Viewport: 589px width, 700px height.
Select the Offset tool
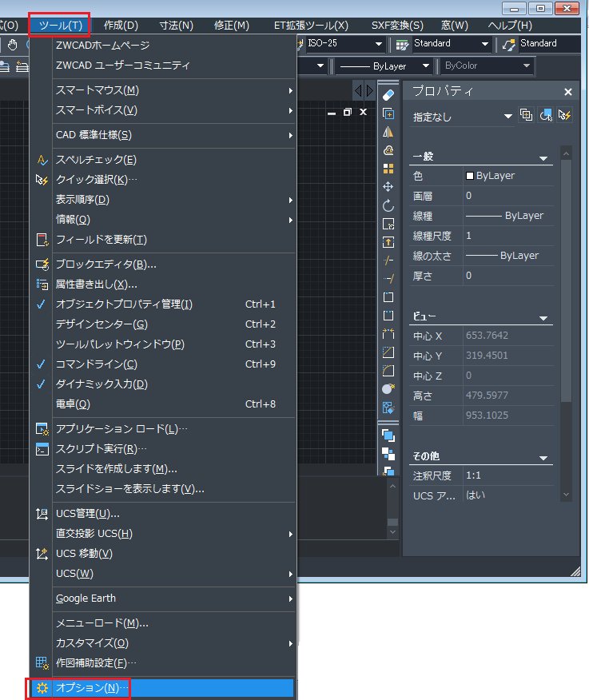tap(388, 150)
